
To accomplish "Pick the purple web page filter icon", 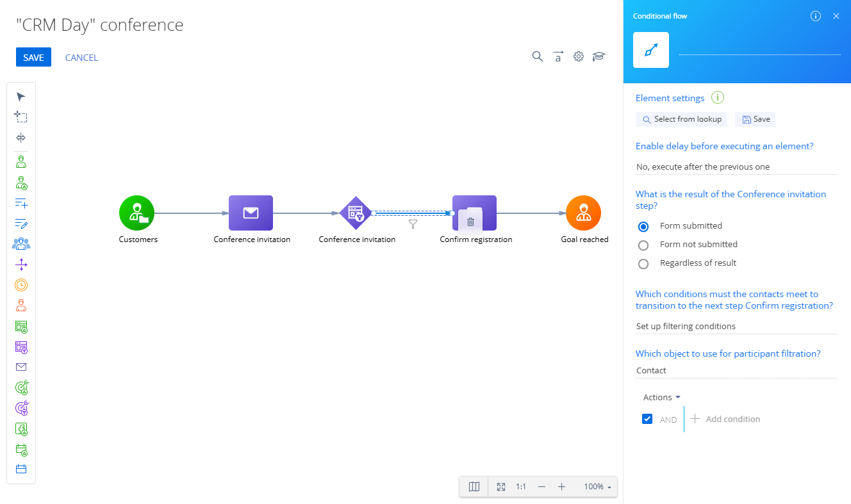I will point(21,347).
